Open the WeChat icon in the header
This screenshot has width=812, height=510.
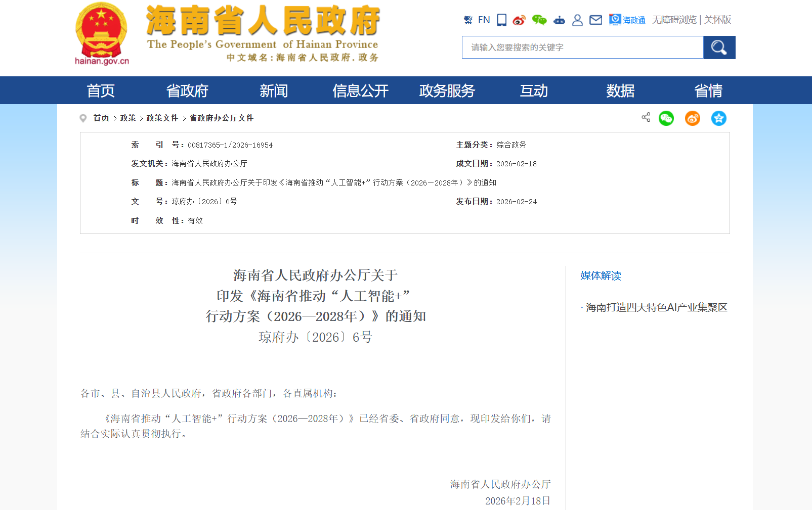pyautogui.click(x=539, y=20)
